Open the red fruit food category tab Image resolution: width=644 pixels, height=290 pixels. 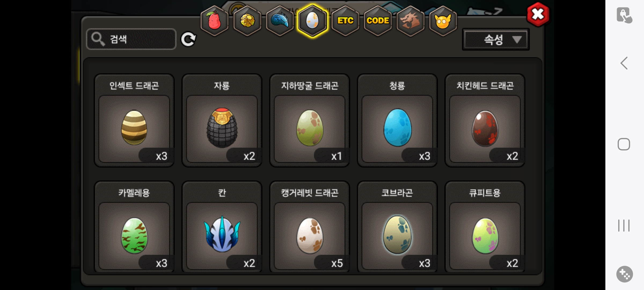click(214, 21)
